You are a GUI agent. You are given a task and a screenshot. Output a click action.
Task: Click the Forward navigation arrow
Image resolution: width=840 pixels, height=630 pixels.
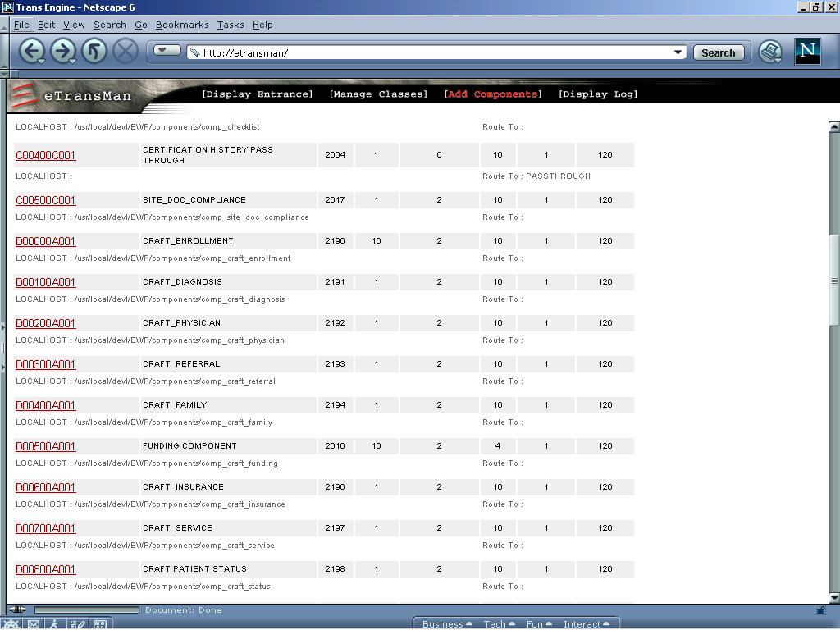[x=62, y=52]
